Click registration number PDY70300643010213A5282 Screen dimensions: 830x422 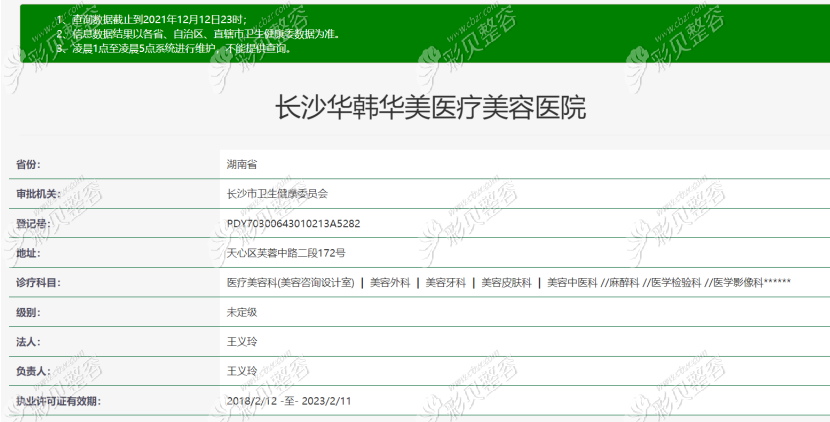293,223
